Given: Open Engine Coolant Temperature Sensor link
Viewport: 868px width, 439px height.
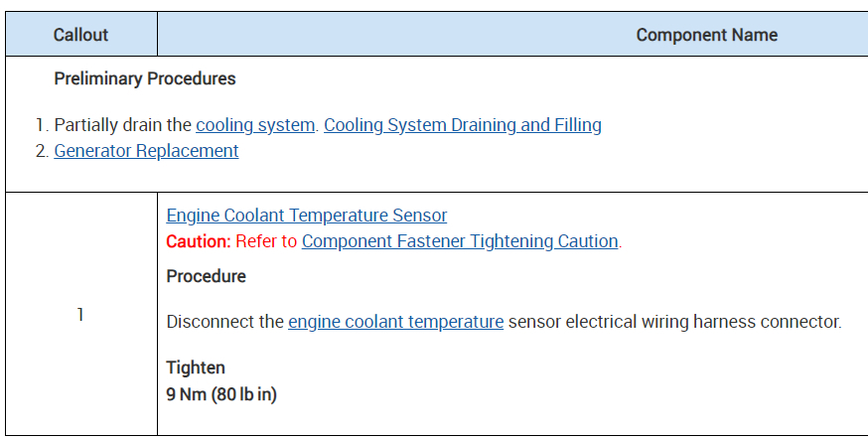Looking at the screenshot, I should [x=307, y=216].
